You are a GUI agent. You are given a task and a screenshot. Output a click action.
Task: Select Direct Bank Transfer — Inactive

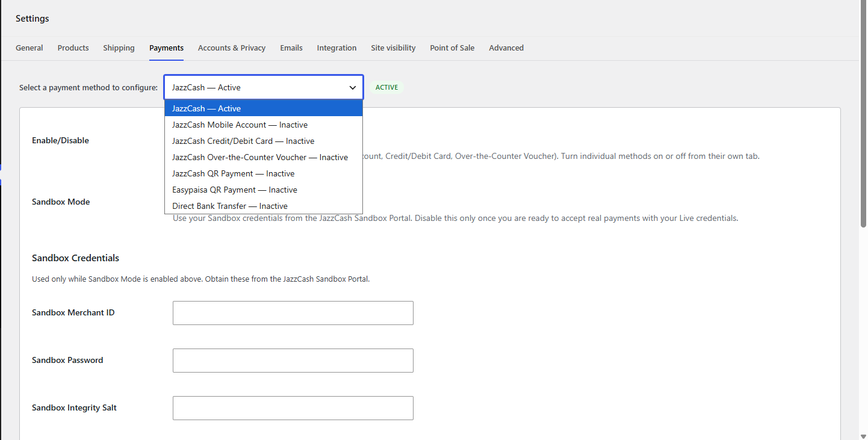point(264,206)
